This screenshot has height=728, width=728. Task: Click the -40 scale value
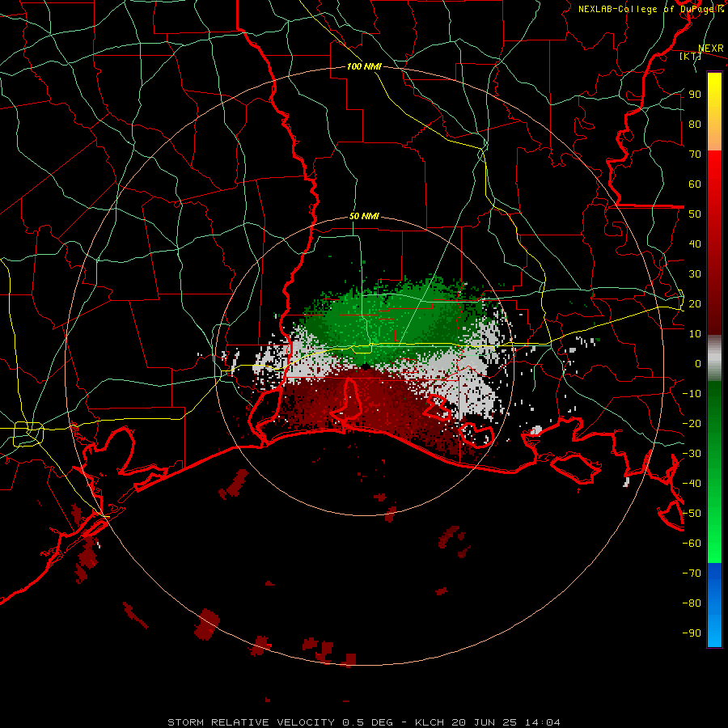click(x=692, y=484)
